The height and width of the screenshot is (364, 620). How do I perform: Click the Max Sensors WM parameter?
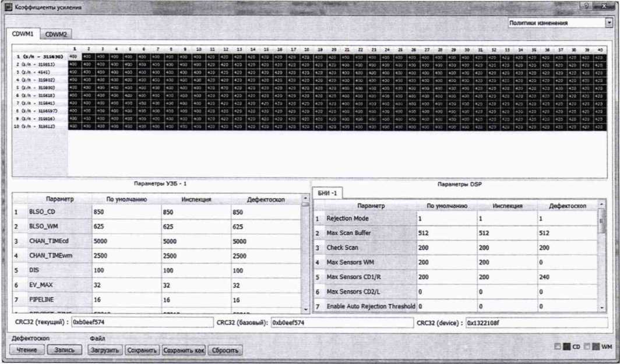pyautogui.click(x=371, y=263)
